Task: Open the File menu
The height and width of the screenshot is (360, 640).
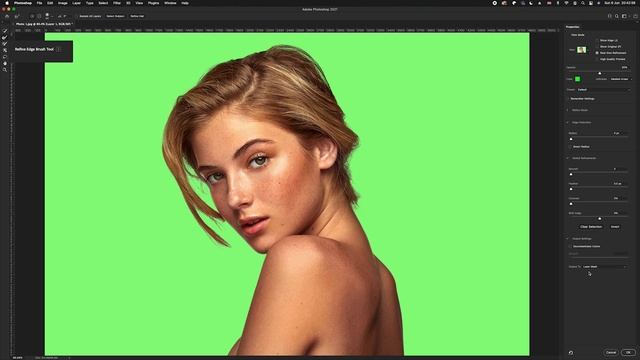Action: [x=39, y=3]
